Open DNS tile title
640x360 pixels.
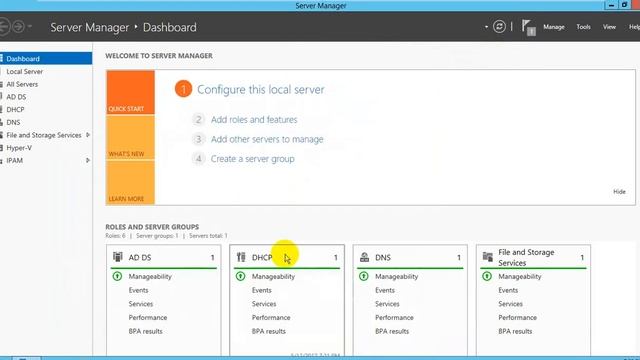click(383, 258)
